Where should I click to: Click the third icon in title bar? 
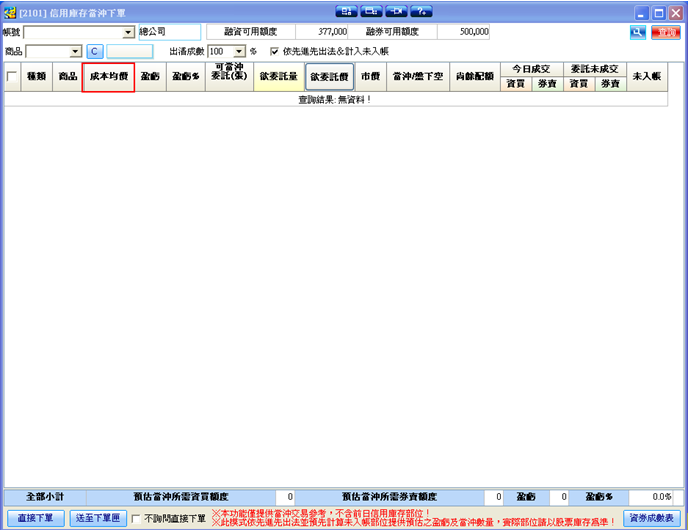pyautogui.click(x=396, y=12)
